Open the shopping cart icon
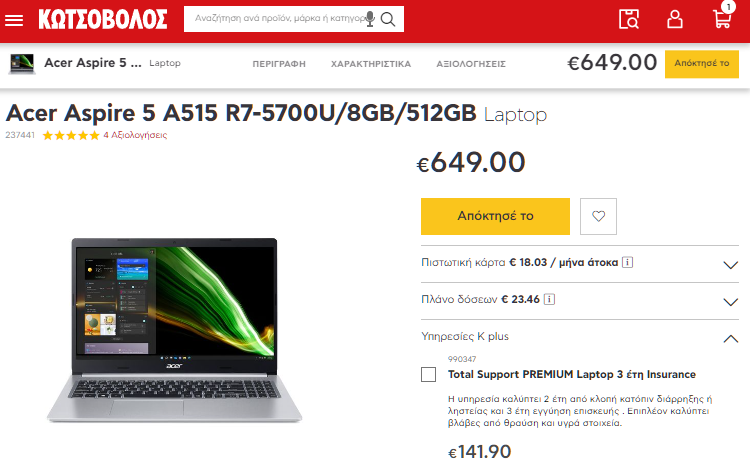 click(722, 19)
